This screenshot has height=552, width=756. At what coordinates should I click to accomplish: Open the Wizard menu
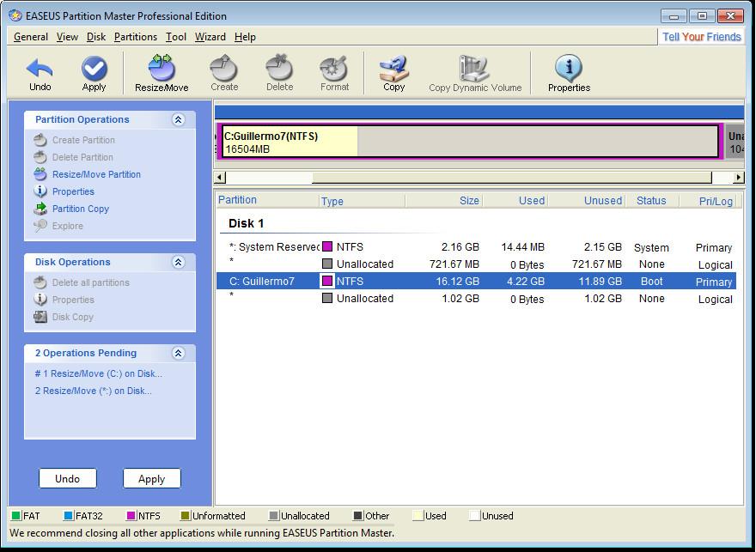coord(210,37)
